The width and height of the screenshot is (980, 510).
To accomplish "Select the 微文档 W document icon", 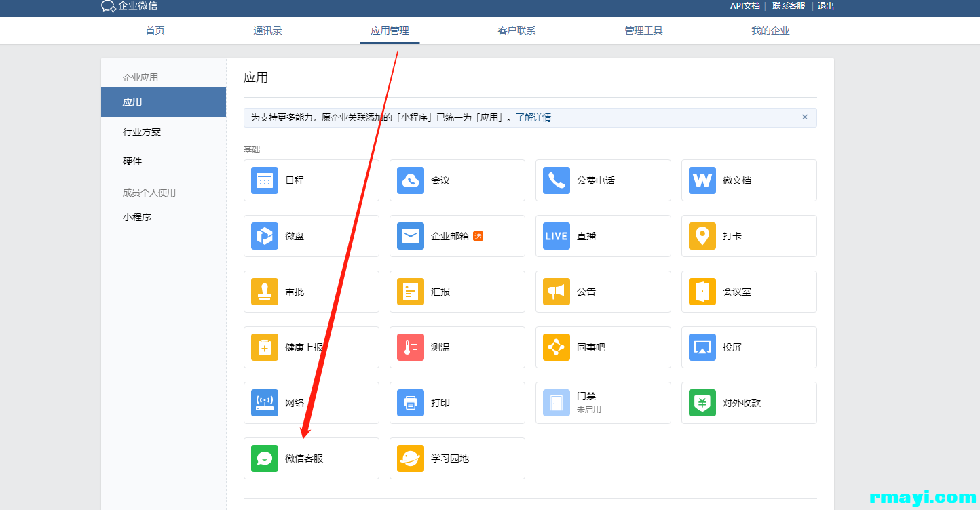I will click(702, 180).
